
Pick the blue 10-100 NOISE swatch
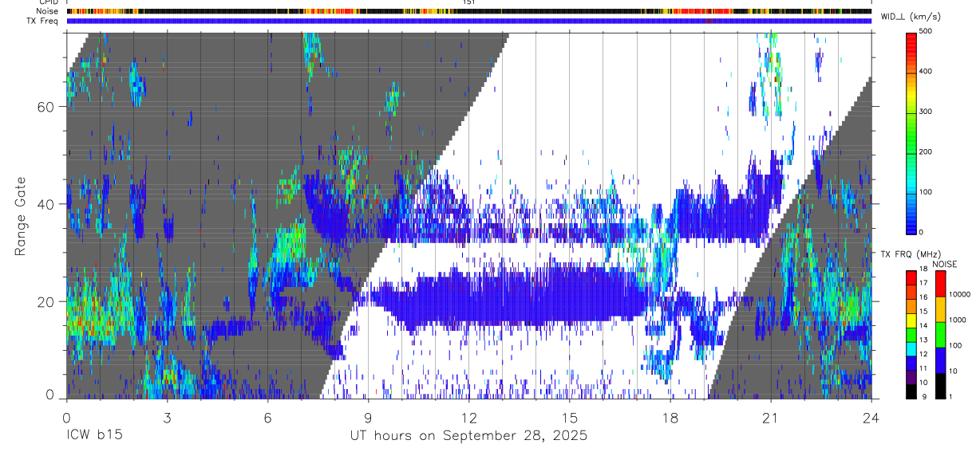[941, 360]
